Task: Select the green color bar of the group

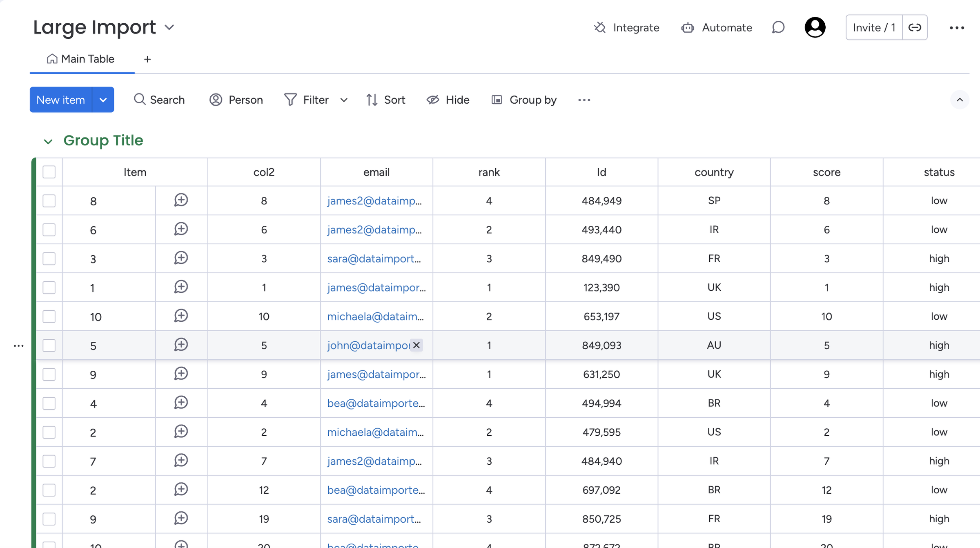Action: tap(34, 353)
